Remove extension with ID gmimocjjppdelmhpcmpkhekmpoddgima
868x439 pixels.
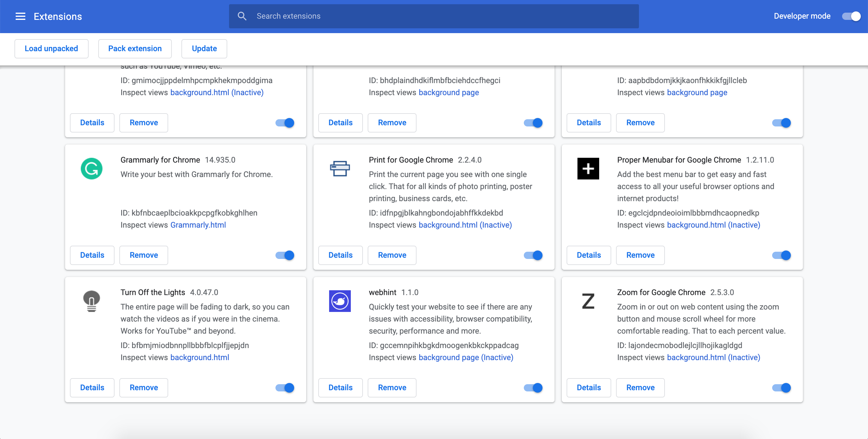[143, 123]
